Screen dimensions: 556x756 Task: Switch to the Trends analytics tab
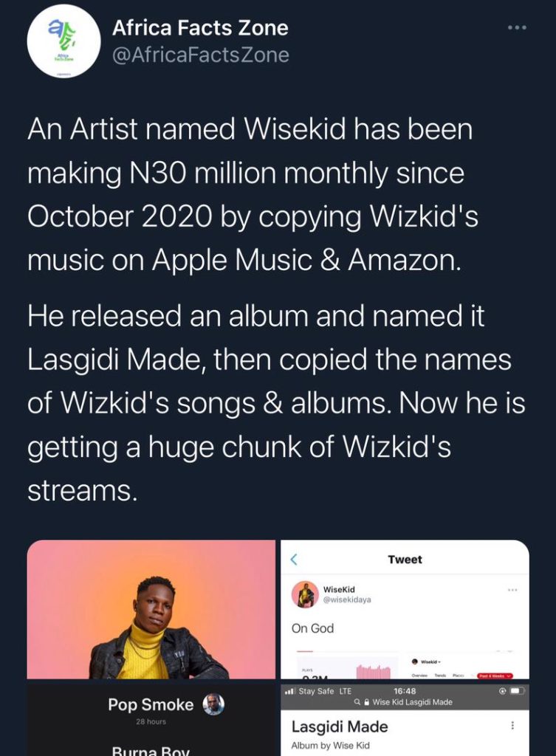click(x=440, y=676)
